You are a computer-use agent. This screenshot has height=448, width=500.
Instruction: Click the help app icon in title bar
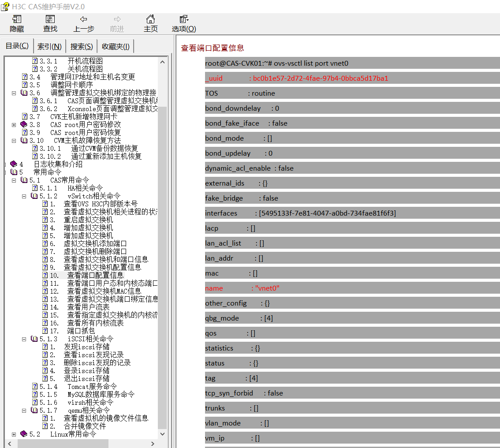[5, 6]
